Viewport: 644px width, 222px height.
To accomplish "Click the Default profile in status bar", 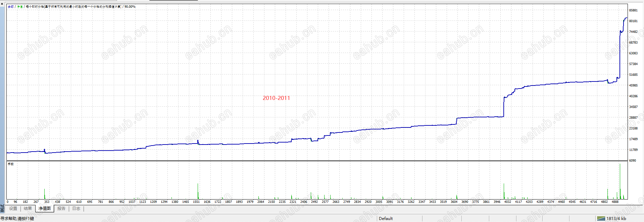I will point(386,219).
